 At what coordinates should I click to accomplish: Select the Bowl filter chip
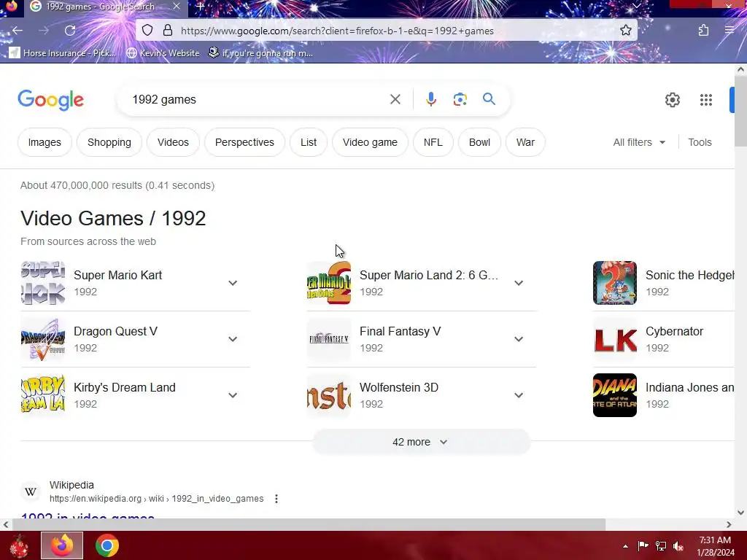479,142
